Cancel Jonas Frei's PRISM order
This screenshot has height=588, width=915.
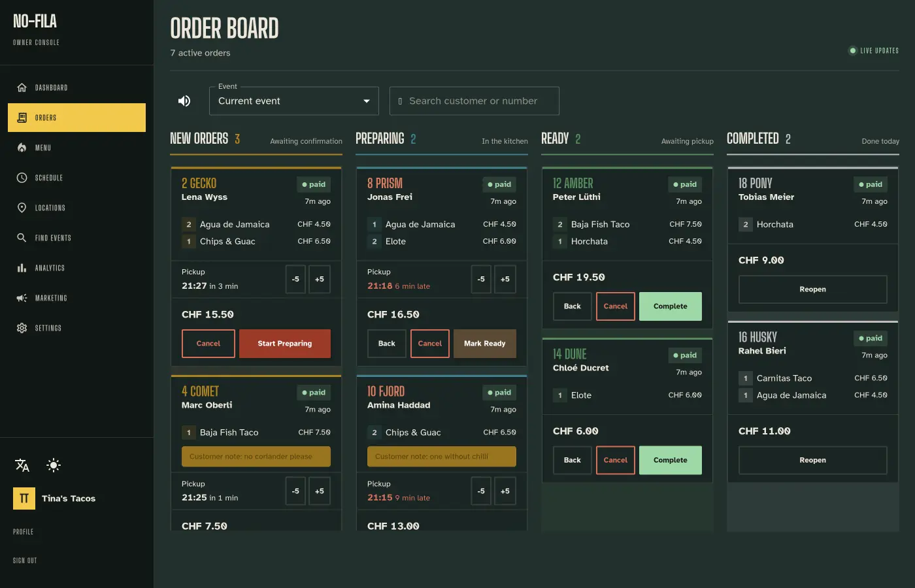tap(430, 344)
